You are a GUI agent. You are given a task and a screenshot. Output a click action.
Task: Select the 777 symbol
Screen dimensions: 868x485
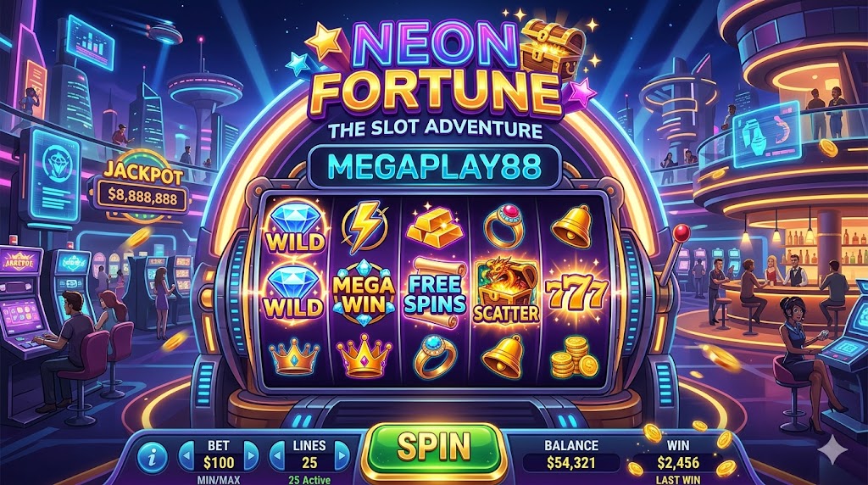[576, 293]
